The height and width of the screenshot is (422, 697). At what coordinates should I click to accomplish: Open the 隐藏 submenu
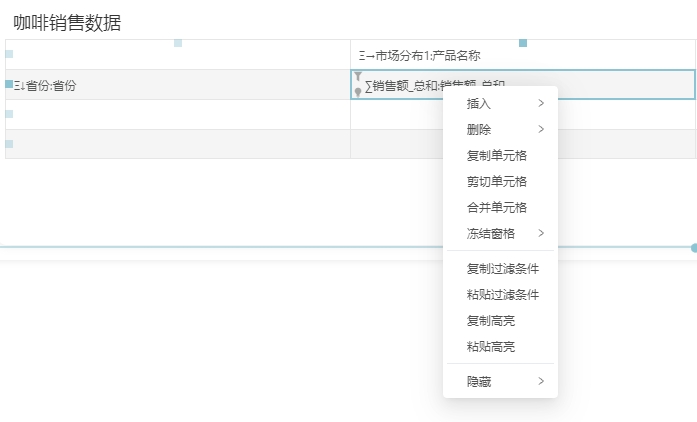[500, 381]
